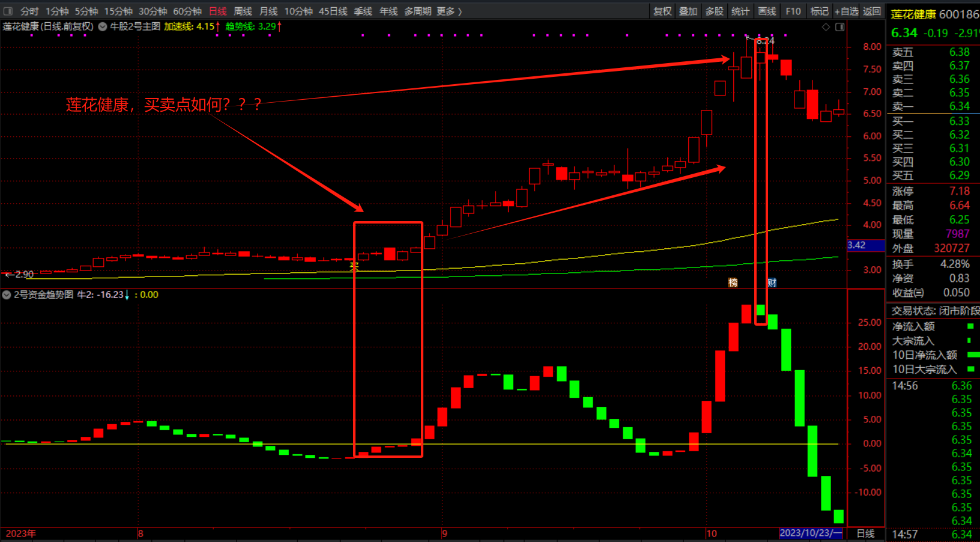Click the 3.42 price marker on axis

pos(865,245)
